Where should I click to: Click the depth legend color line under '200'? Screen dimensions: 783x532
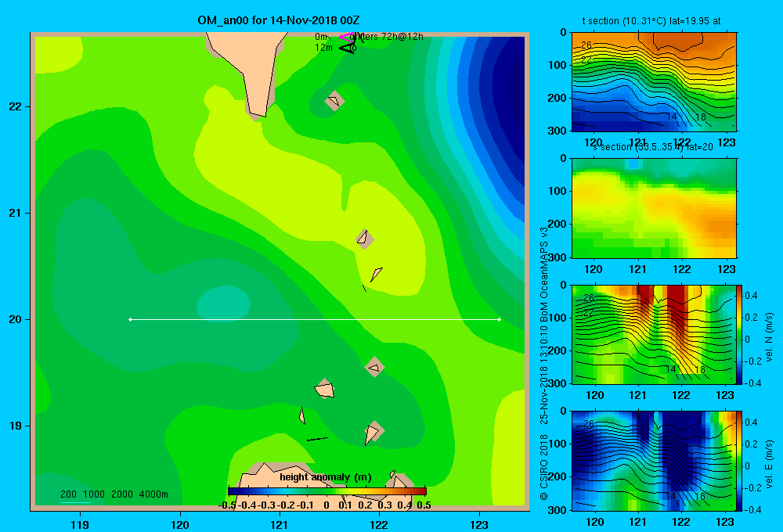click(75, 502)
